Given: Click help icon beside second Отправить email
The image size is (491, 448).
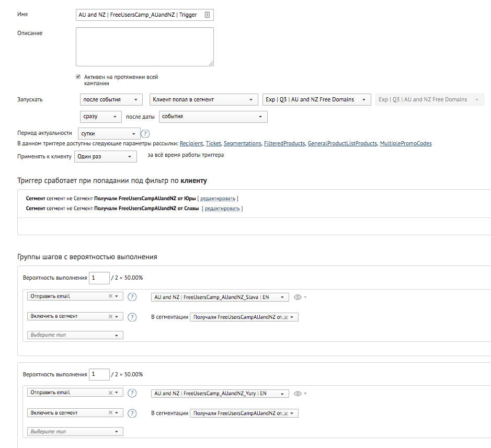Looking at the screenshot, I should 132,394.
